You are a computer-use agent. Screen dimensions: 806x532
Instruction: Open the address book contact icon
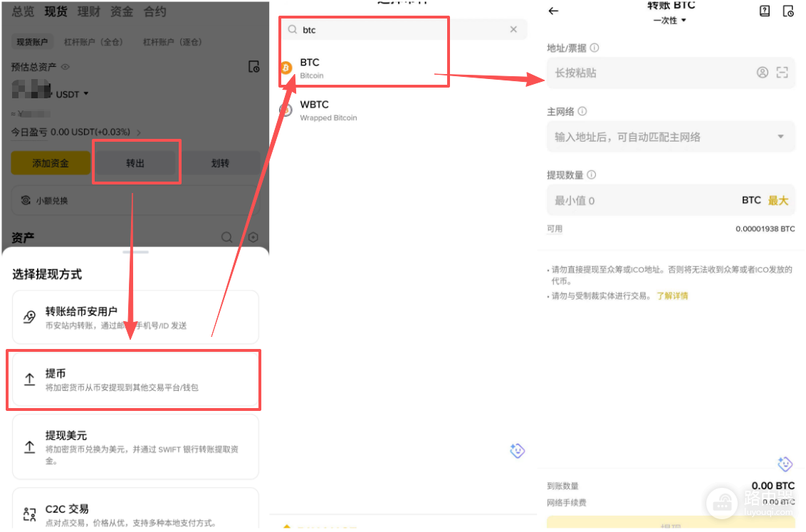click(x=763, y=73)
